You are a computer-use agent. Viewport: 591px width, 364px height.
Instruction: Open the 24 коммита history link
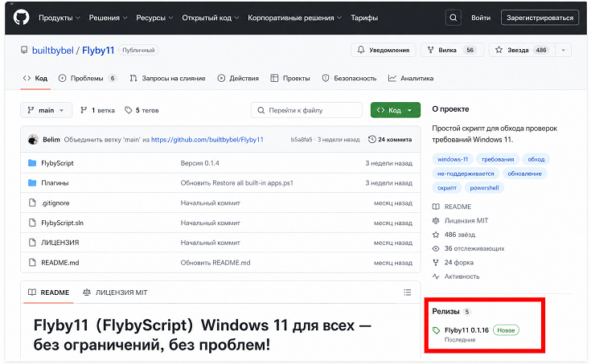390,140
